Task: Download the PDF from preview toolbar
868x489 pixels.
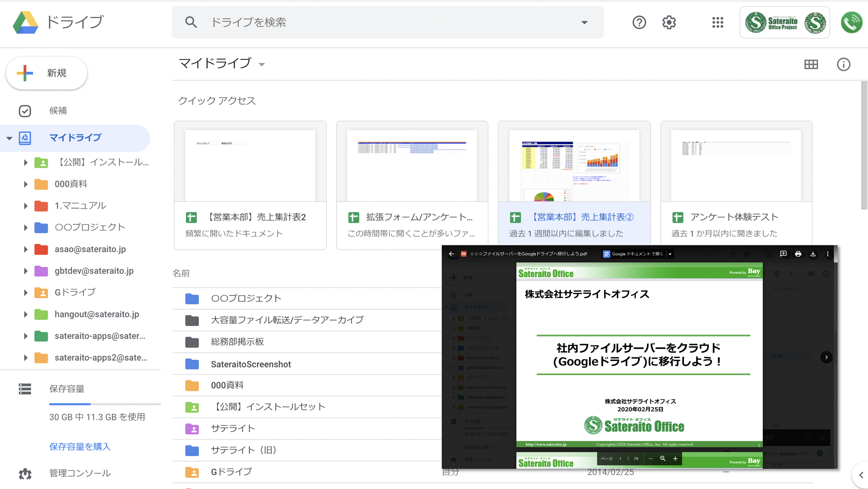Action: tap(813, 254)
